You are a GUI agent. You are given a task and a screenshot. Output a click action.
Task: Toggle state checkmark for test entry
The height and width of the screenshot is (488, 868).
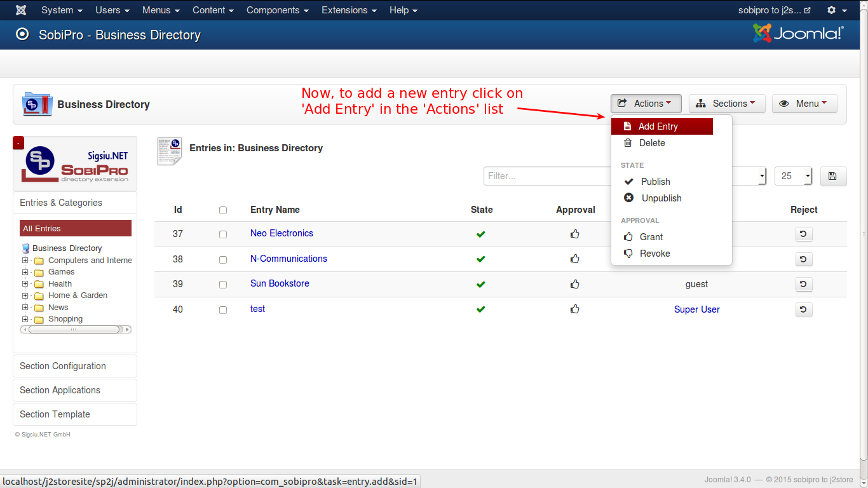[x=481, y=309]
